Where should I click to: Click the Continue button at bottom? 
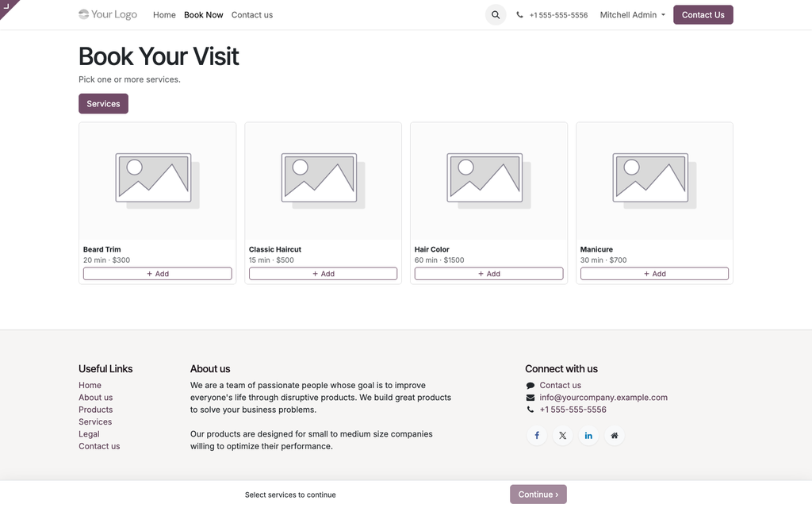click(x=538, y=495)
